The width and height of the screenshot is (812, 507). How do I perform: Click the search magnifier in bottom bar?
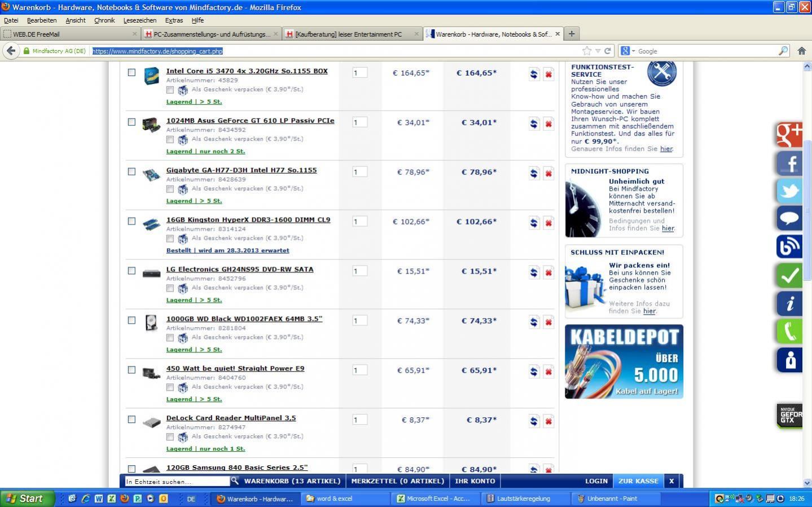point(235,480)
